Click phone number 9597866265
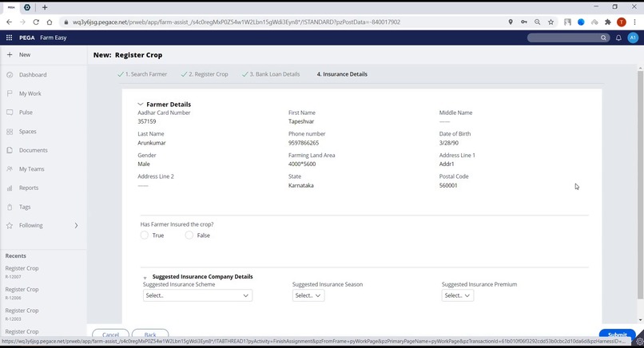The height and width of the screenshot is (348, 644). [304, 143]
